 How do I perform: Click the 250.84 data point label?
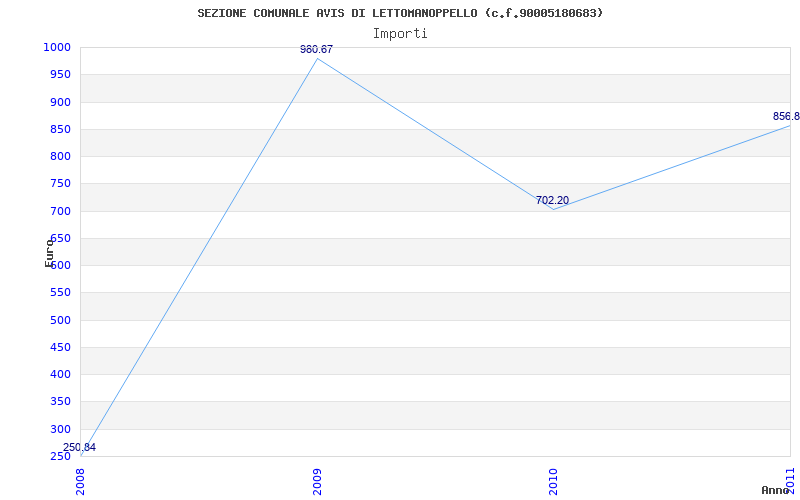80,447
